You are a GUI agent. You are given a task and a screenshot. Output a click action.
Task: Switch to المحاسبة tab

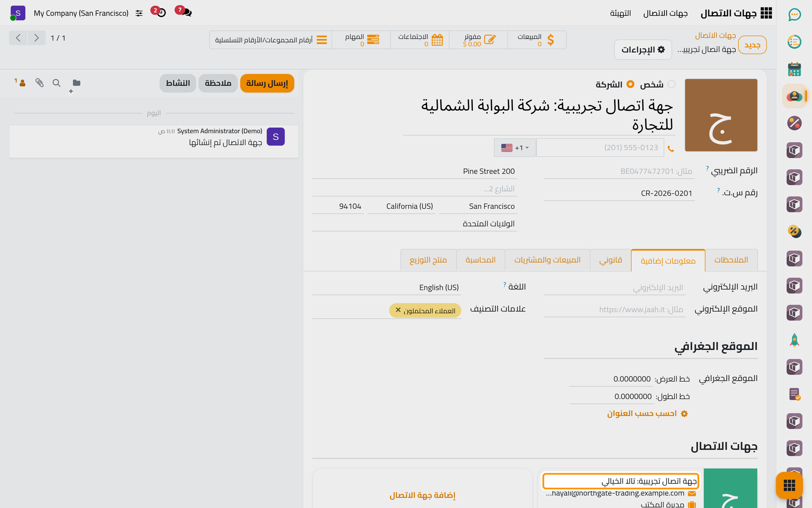(480, 260)
